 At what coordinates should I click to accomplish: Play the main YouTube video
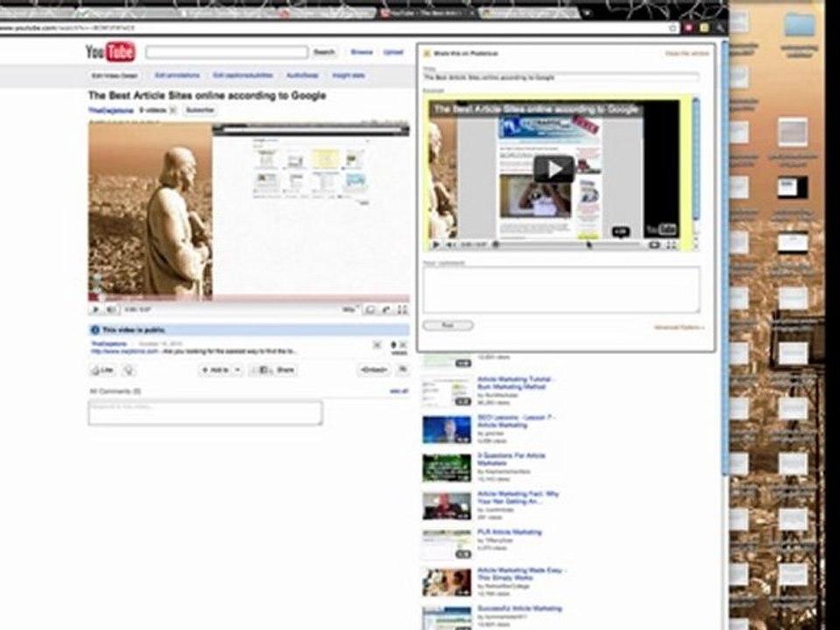[96, 309]
